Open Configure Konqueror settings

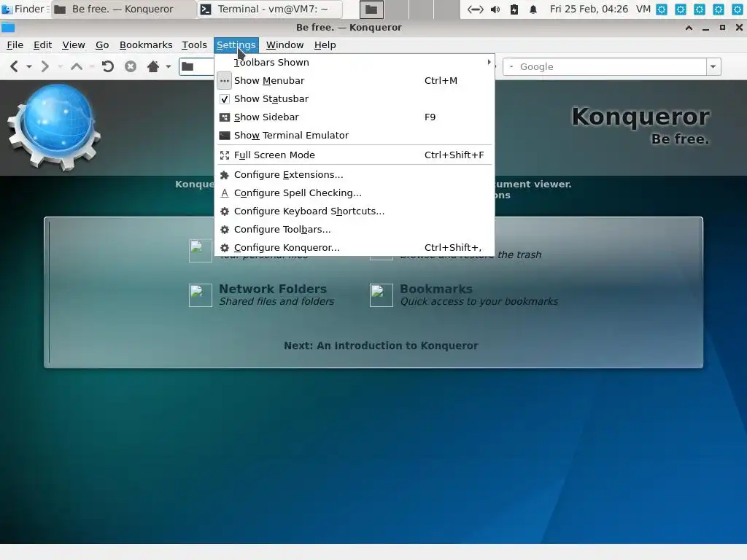[x=355, y=248]
